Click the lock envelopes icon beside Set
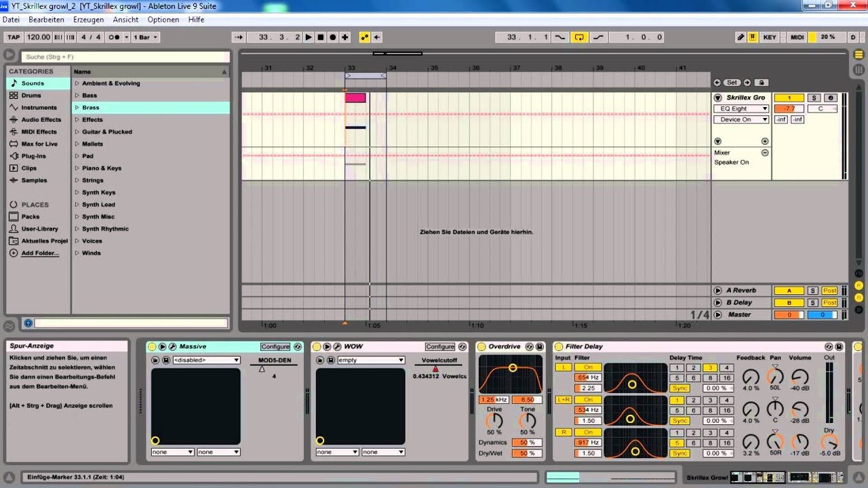Image resolution: width=868 pixels, height=488 pixels. (x=762, y=83)
